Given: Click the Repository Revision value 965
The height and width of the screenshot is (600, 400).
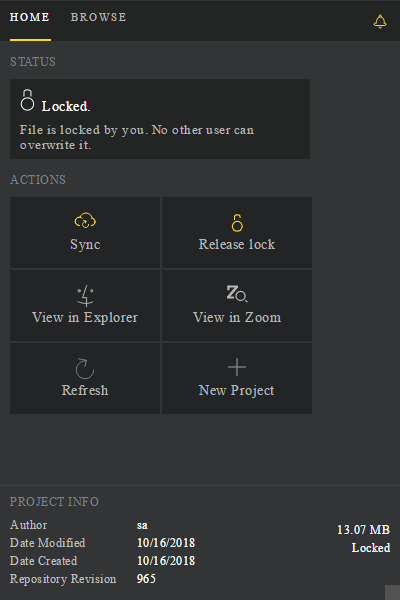Looking at the screenshot, I should click(x=146, y=579).
